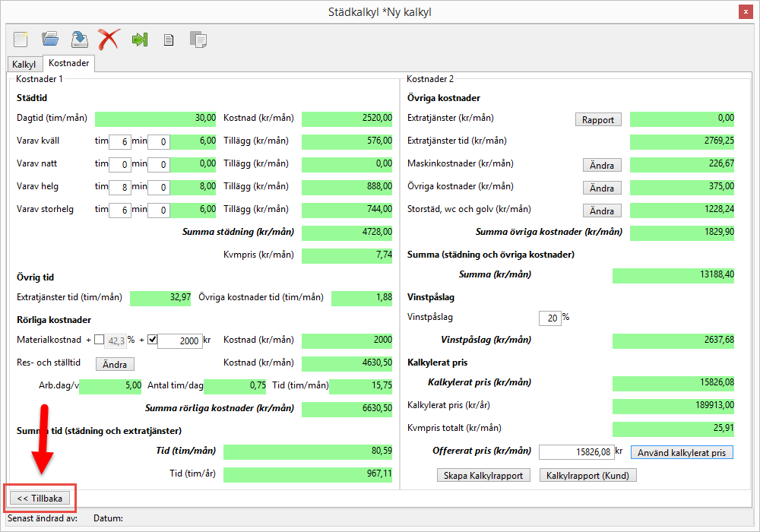The width and height of the screenshot is (760, 532).
Task: Save the calculation using the disk icon
Action: [79, 38]
